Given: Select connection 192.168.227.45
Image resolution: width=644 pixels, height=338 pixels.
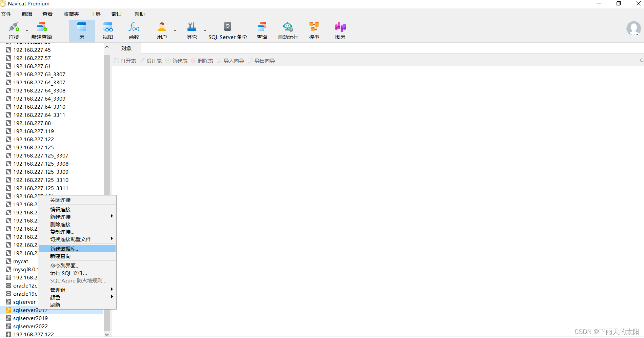Looking at the screenshot, I should (32, 50).
